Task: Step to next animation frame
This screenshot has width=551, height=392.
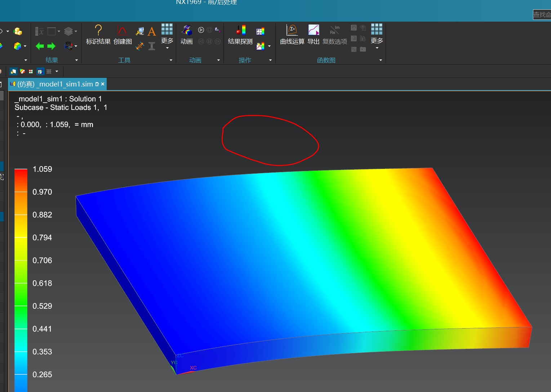Action: (217, 41)
